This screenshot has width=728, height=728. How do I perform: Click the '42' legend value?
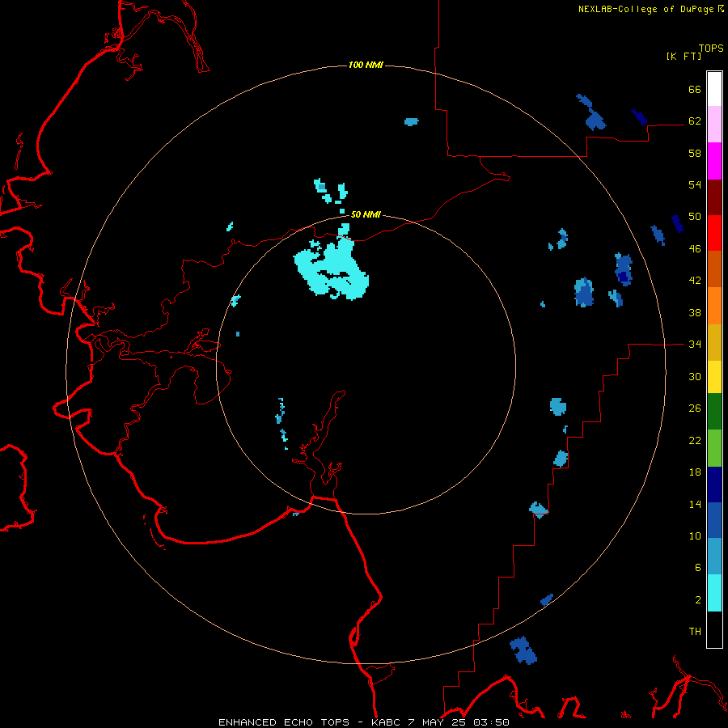[695, 281]
